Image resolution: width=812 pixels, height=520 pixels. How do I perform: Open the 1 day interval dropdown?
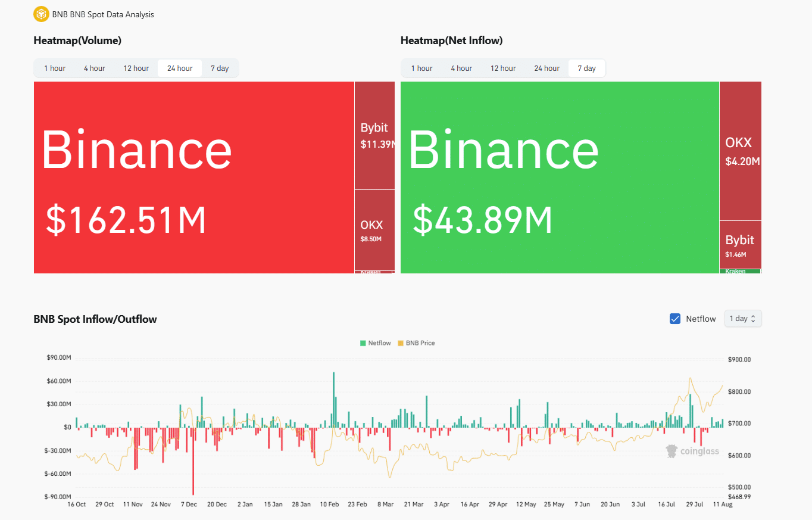pyautogui.click(x=743, y=319)
